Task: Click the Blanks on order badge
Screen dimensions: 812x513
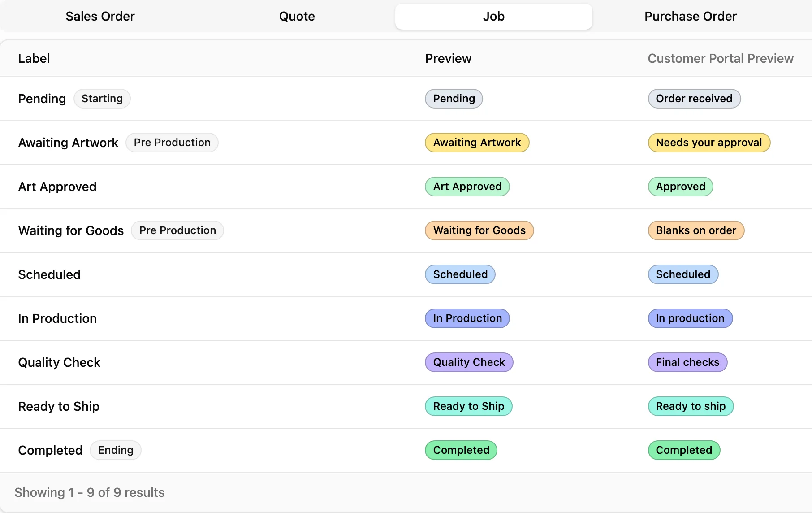Action: click(x=696, y=230)
